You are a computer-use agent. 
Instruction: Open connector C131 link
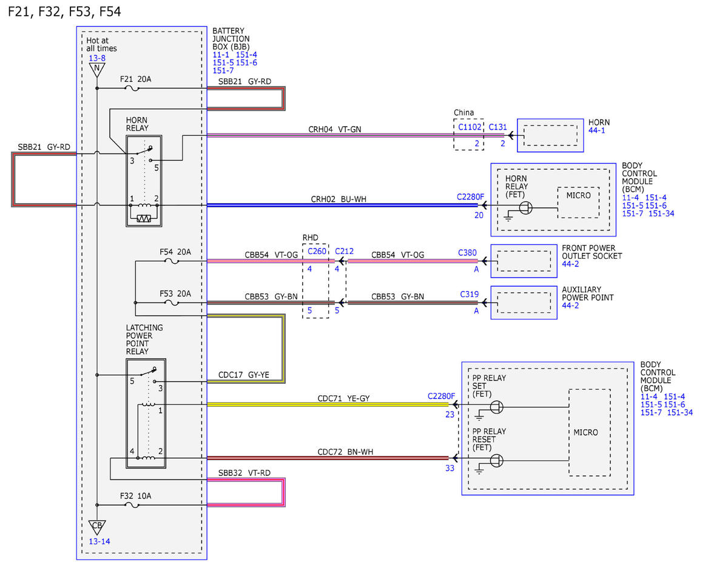pyautogui.click(x=498, y=127)
